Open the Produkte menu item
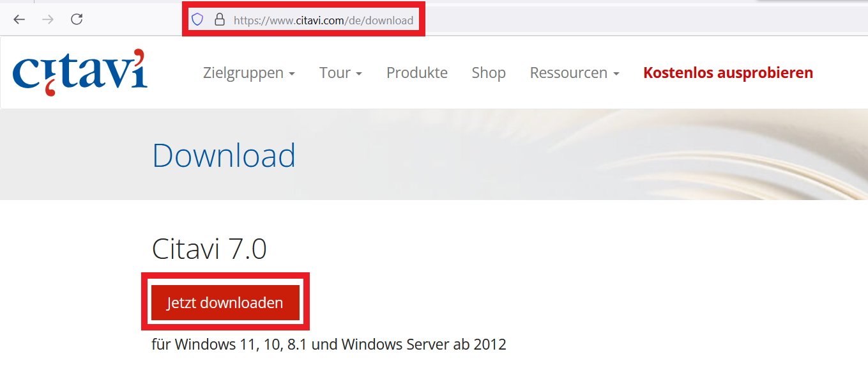 pyautogui.click(x=417, y=73)
